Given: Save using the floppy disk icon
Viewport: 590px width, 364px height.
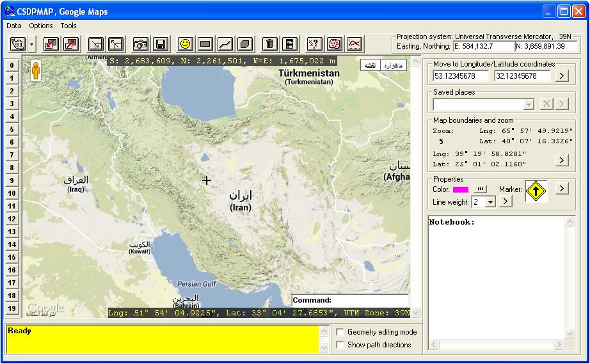Looking at the screenshot, I should tap(161, 44).
